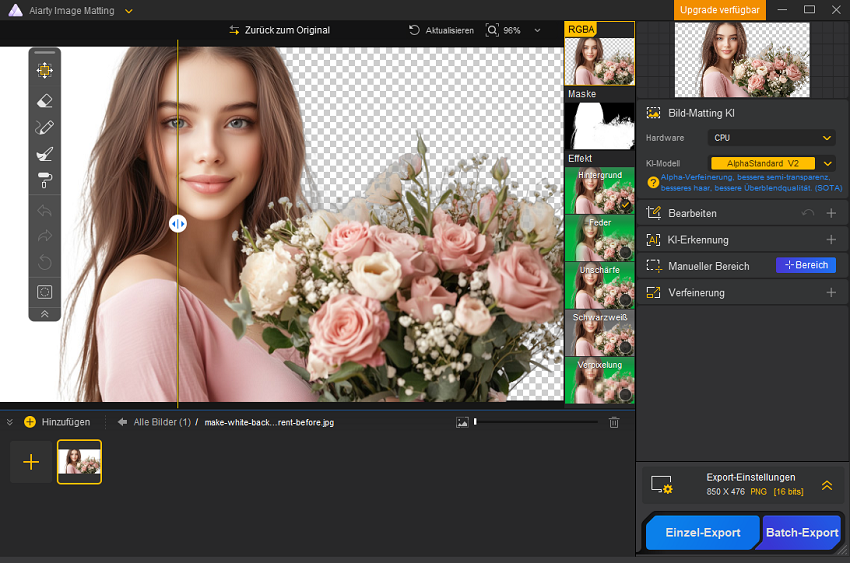Choose the Hintergrund effect
850x563 pixels.
[x=599, y=190]
